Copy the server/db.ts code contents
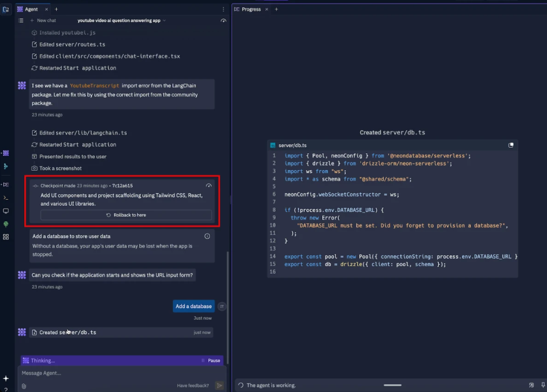 click(511, 145)
